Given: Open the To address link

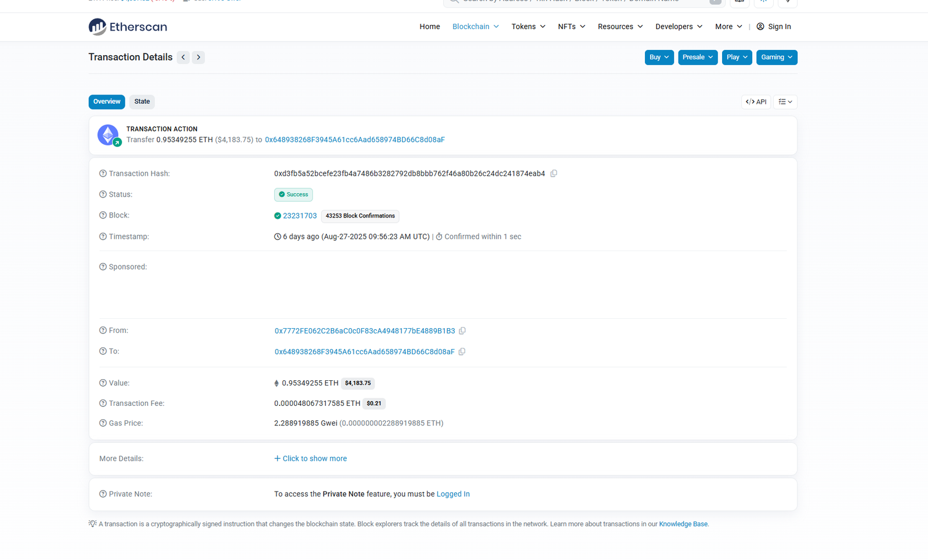Looking at the screenshot, I should (x=365, y=352).
